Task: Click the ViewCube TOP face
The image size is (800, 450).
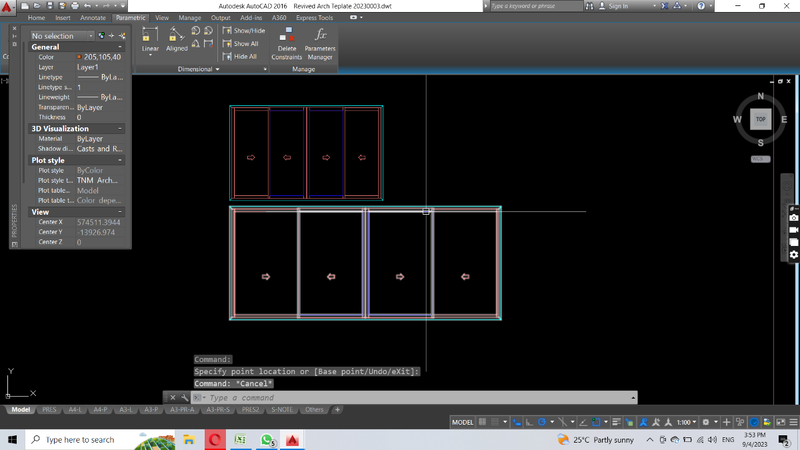Action: point(761,119)
